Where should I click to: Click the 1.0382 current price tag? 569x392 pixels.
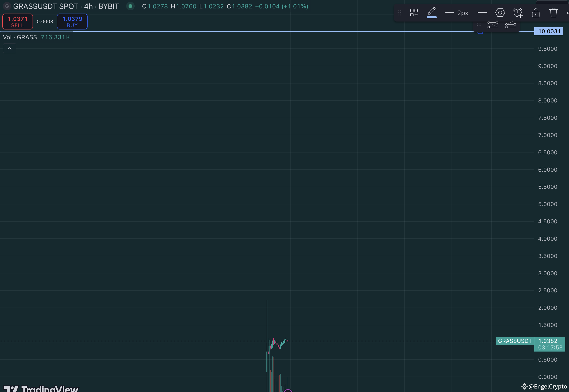[548, 341]
